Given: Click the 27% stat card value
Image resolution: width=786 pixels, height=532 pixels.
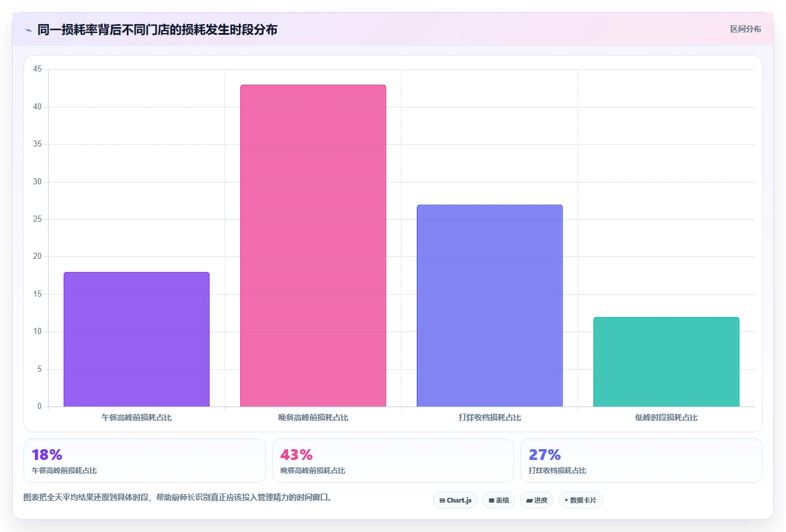Looking at the screenshot, I should coord(545,455).
